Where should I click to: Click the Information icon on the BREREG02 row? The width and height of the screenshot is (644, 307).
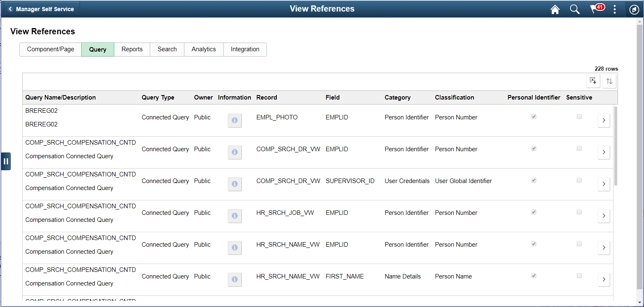[234, 120]
